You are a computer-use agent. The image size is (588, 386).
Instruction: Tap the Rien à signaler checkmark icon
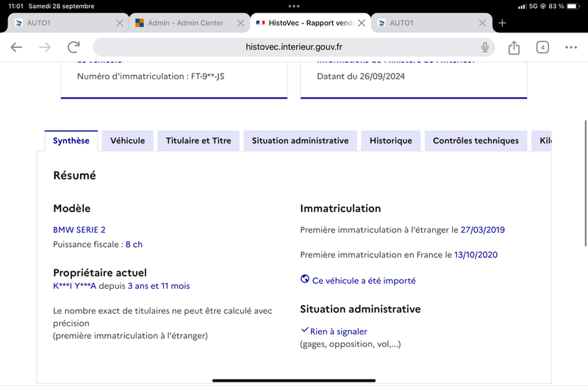point(304,330)
